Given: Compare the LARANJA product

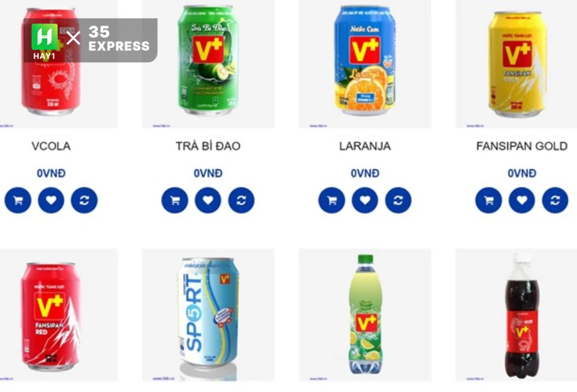Looking at the screenshot, I should (398, 200).
